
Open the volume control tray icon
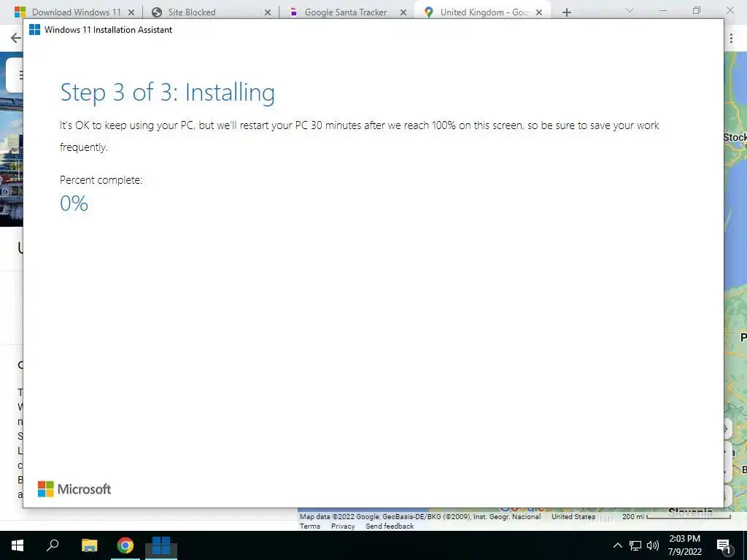(x=653, y=545)
